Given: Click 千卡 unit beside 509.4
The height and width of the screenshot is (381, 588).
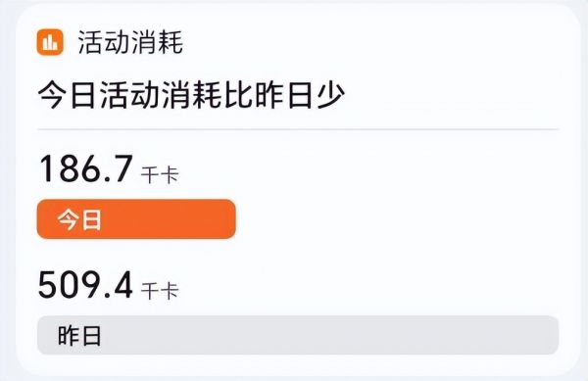Looking at the screenshot, I should click(x=160, y=291).
